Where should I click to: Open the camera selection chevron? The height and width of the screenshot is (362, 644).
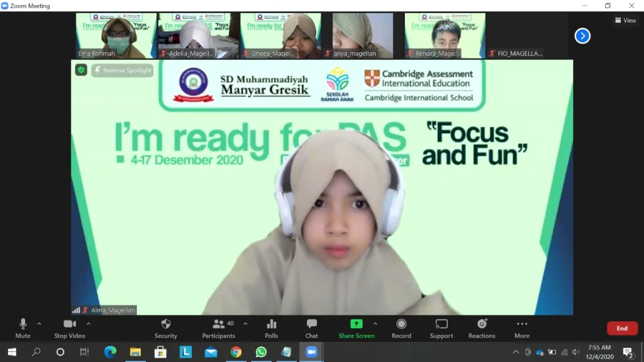point(88,325)
